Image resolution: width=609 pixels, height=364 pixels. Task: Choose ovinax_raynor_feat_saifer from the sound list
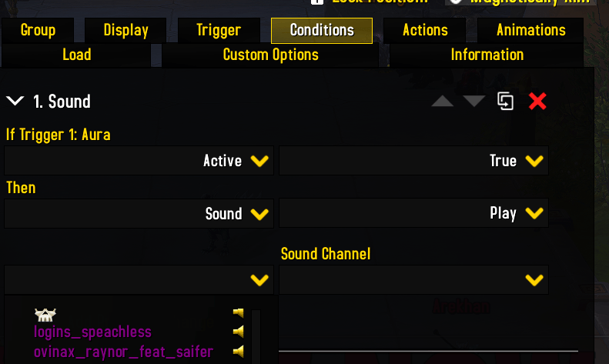123,352
